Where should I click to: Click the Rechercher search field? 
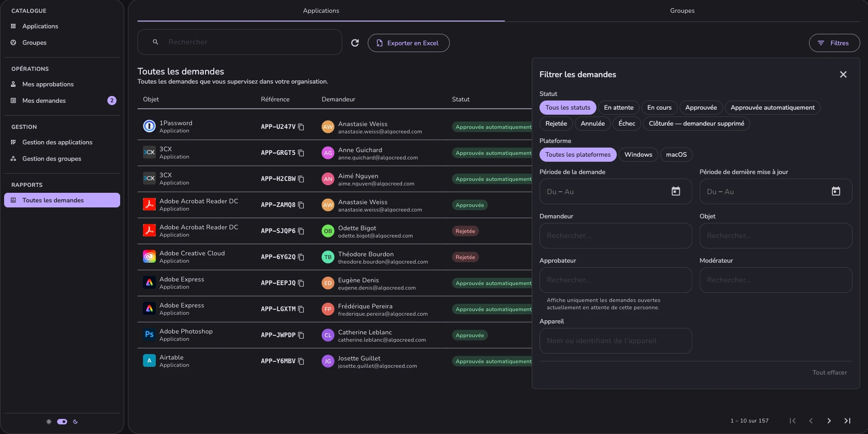click(x=240, y=42)
